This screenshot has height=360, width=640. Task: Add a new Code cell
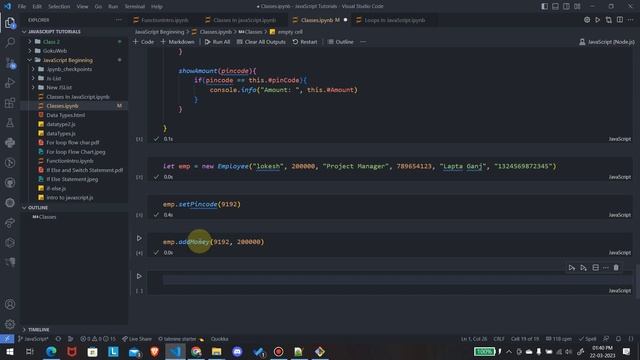click(143, 42)
